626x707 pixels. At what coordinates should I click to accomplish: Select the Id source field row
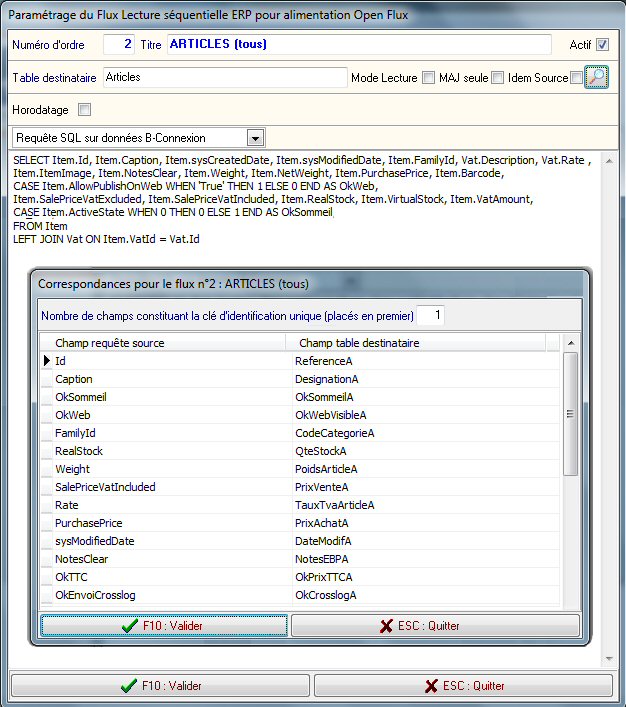click(x=172, y=361)
